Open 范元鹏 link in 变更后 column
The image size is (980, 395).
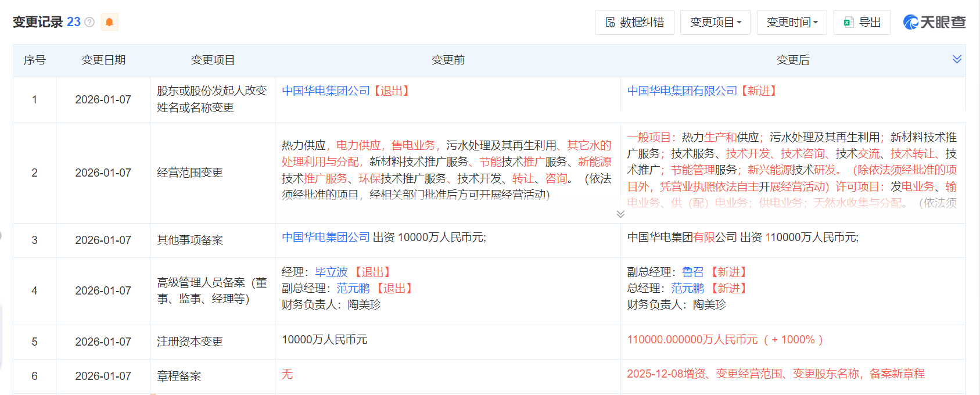687,288
